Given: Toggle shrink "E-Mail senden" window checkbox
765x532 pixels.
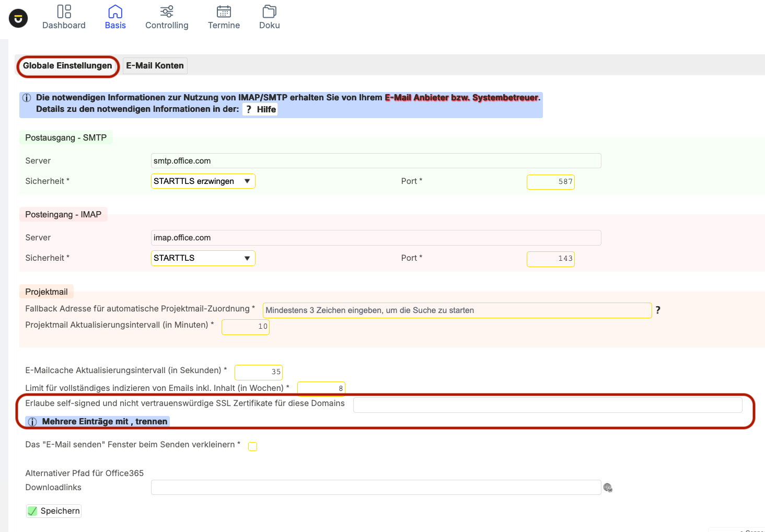Looking at the screenshot, I should 253,446.
